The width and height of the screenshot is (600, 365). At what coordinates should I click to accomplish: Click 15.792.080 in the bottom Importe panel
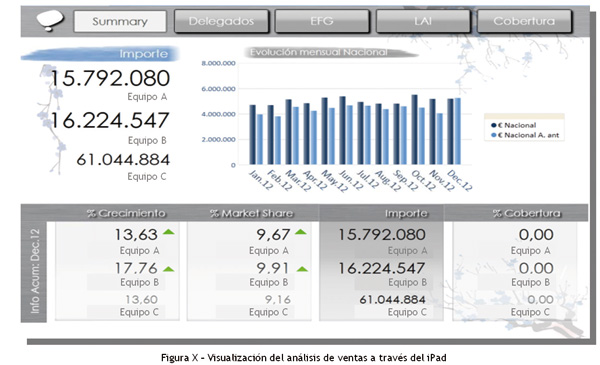tap(382, 235)
